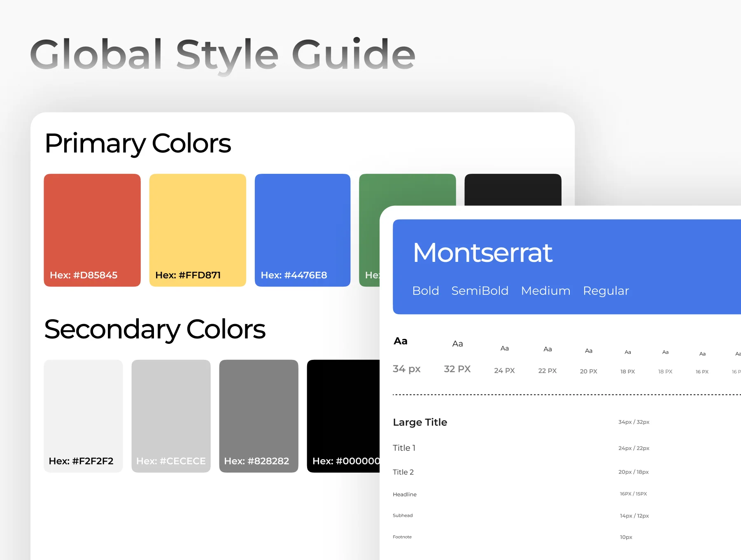Pick the blue #4476E8 primary swatch
The image size is (741, 560).
point(303,230)
